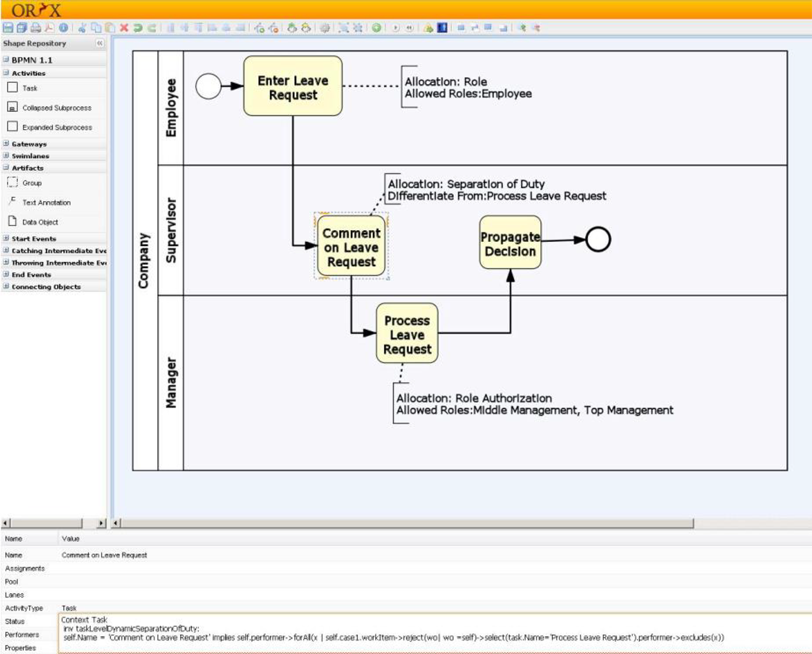
Task: Select the Comment on Leave Request task
Action: (x=351, y=246)
